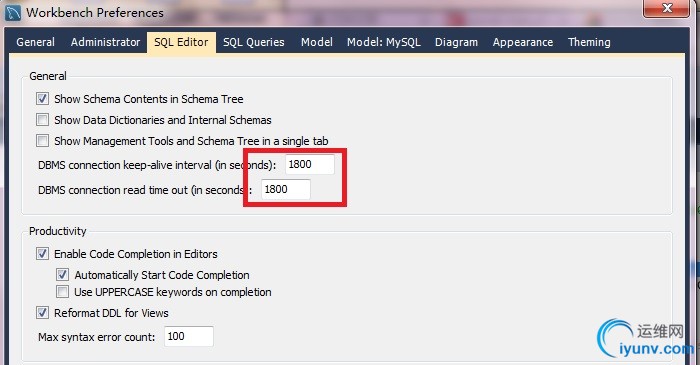Click the 'DBMS connection read time out' label

pyautogui.click(x=145, y=190)
